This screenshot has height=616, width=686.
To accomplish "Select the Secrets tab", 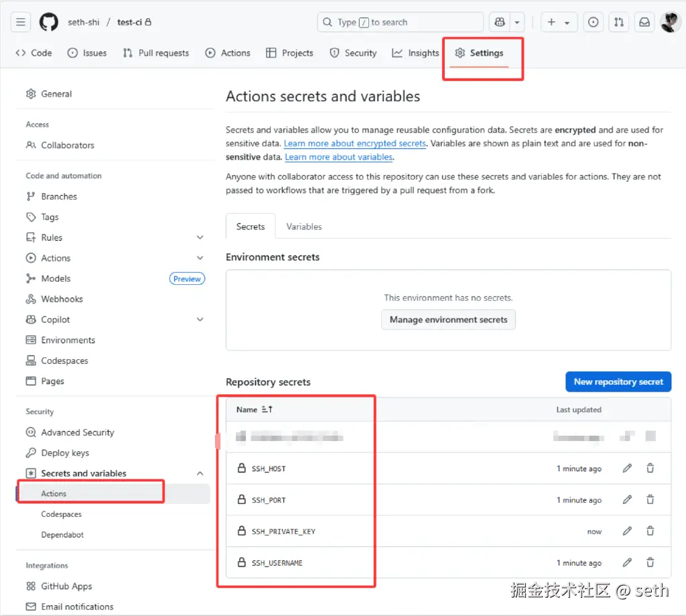I will tap(251, 227).
